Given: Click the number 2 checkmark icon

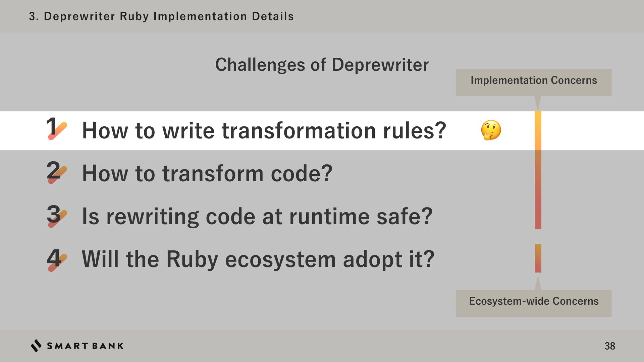Looking at the screenshot, I should coord(57,172).
